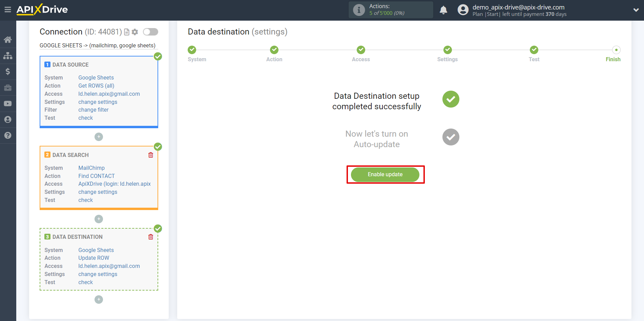Click the DATA SEARCH header
Image resolution: width=644 pixels, height=321 pixels.
click(70, 155)
